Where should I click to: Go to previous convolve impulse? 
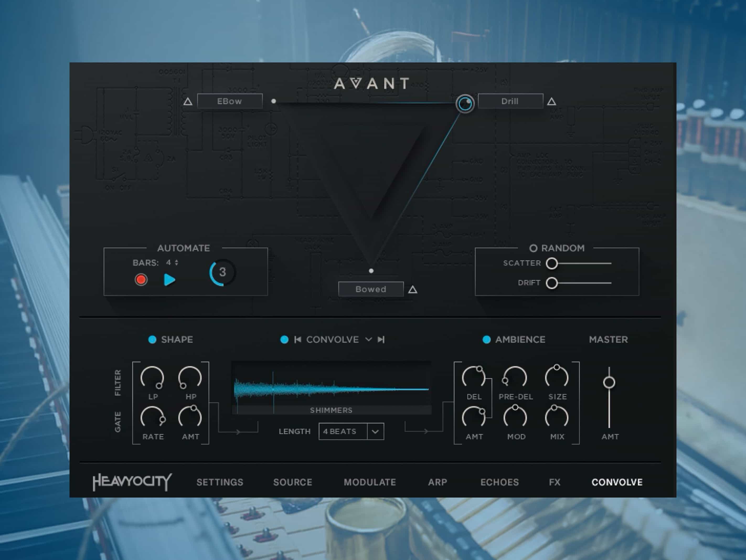coord(297,339)
